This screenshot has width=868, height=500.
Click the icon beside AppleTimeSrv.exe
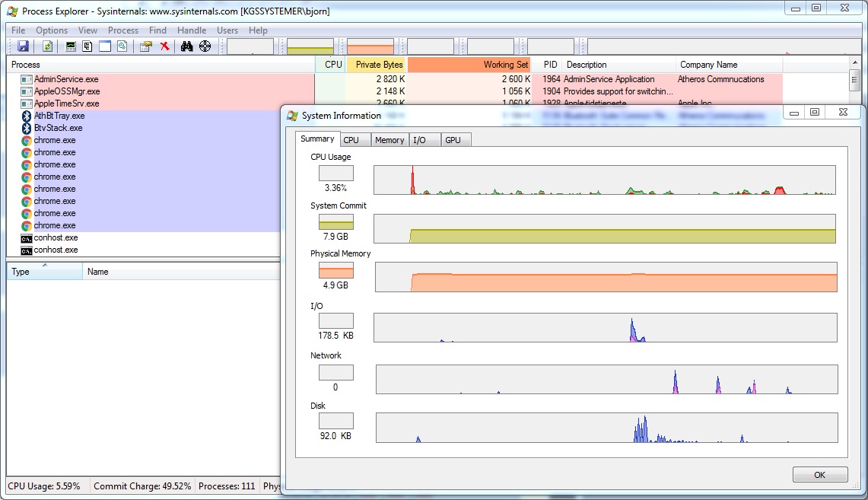click(26, 104)
